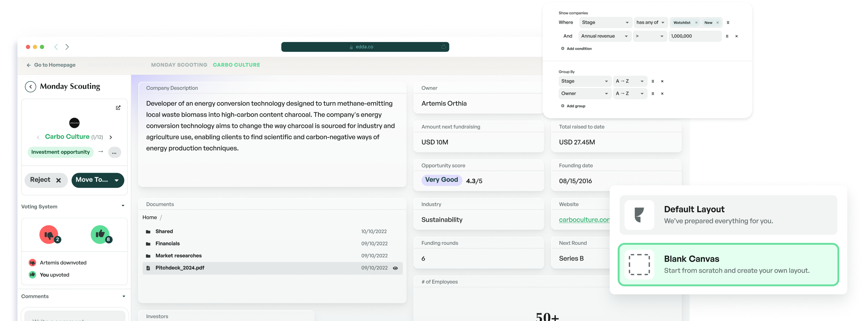Go to previous company chevron
The width and height of the screenshot is (868, 321).
pyautogui.click(x=38, y=137)
